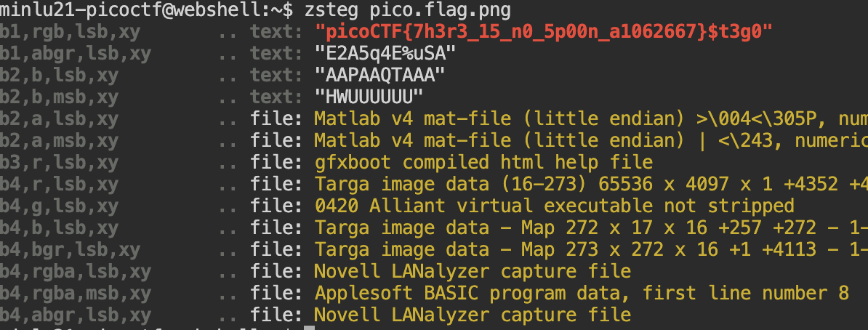Click the terminal cursor block at the bottom
This screenshot has width=868, height=330.
(x=308, y=327)
